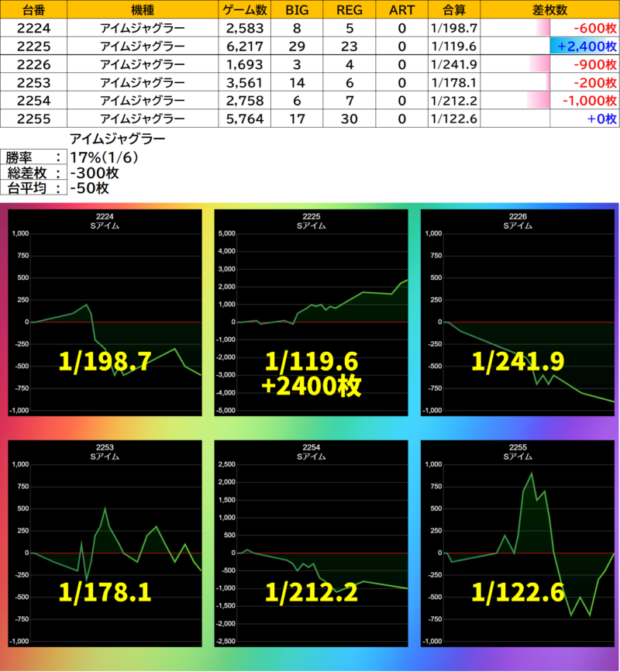620x672 pixels.
Task: Click total difference value -300枚
Action: point(95,173)
